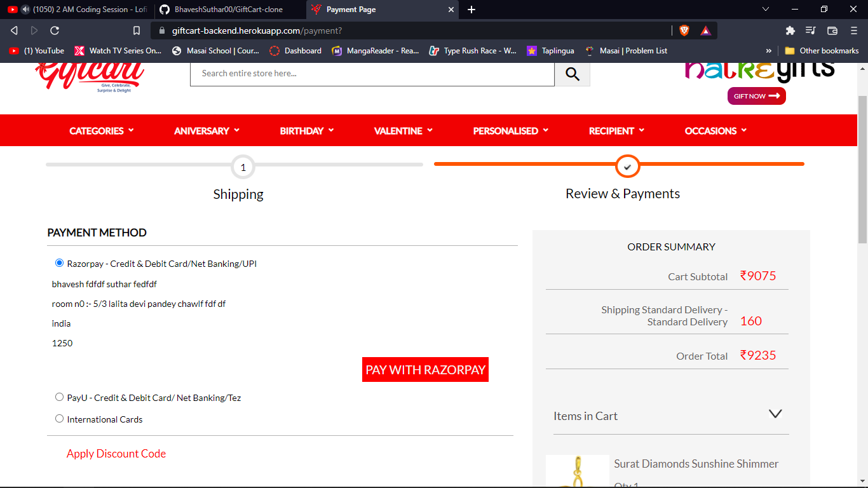Reload the page with refresh icon
This screenshot has width=868, height=488.
[x=55, y=30]
